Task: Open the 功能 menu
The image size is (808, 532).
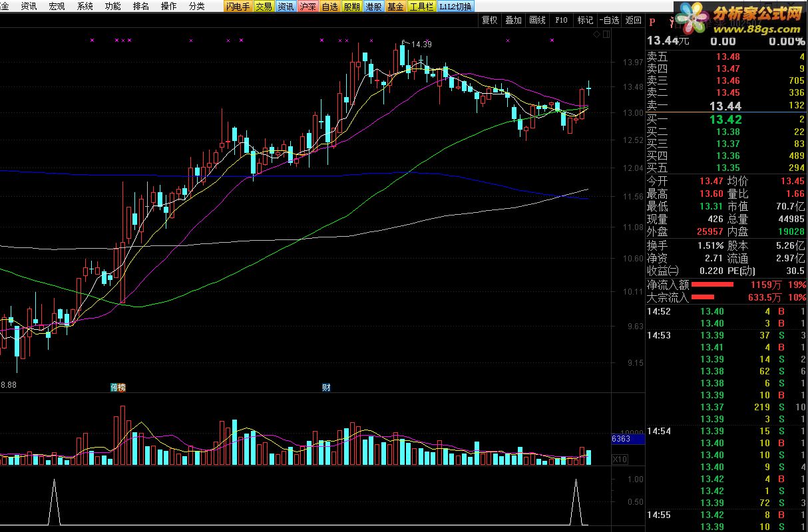Action: coord(113,7)
